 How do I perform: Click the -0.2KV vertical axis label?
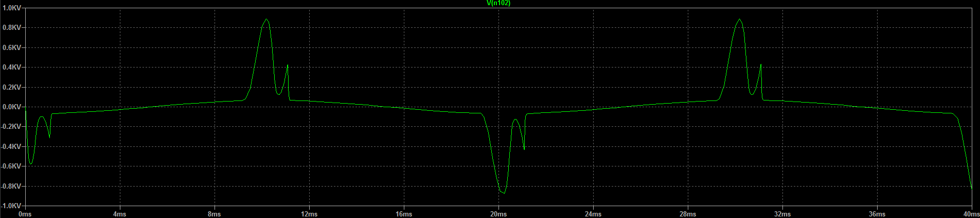point(11,127)
